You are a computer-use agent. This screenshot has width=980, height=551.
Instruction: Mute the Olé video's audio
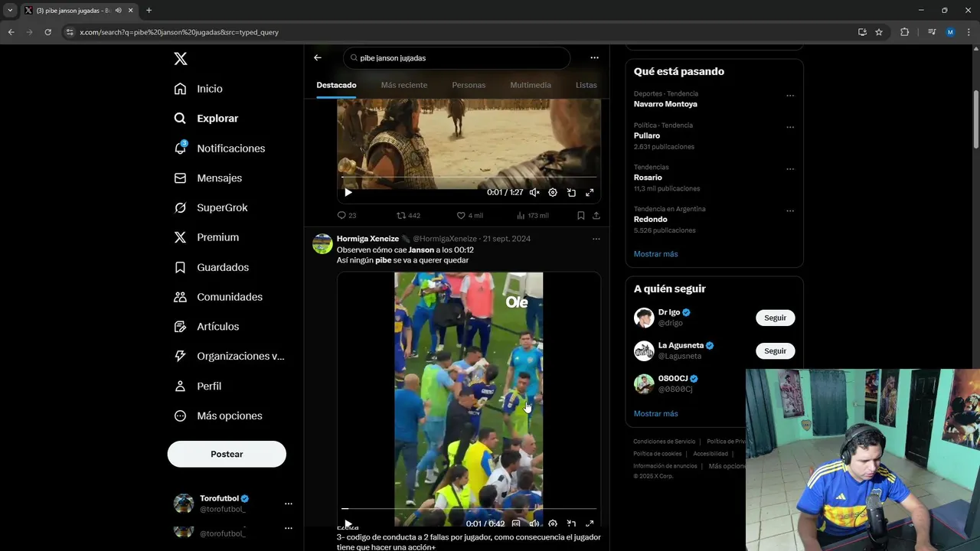(x=534, y=523)
